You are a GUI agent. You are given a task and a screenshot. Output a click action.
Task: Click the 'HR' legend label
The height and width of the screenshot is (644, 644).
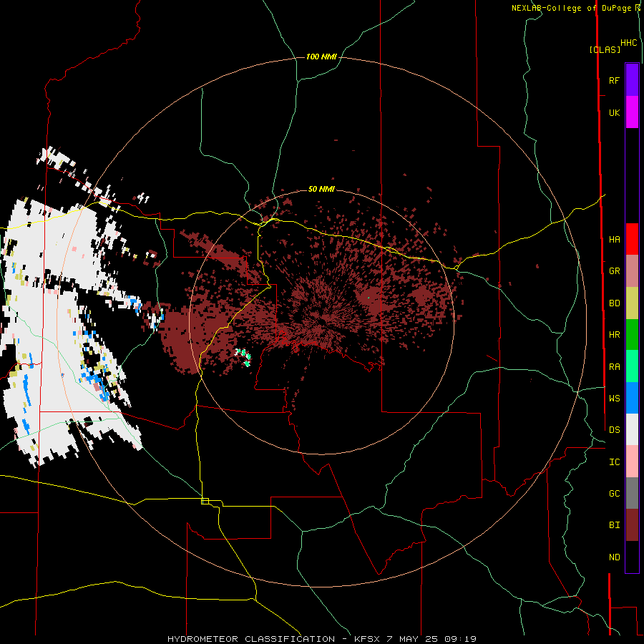[615, 335]
